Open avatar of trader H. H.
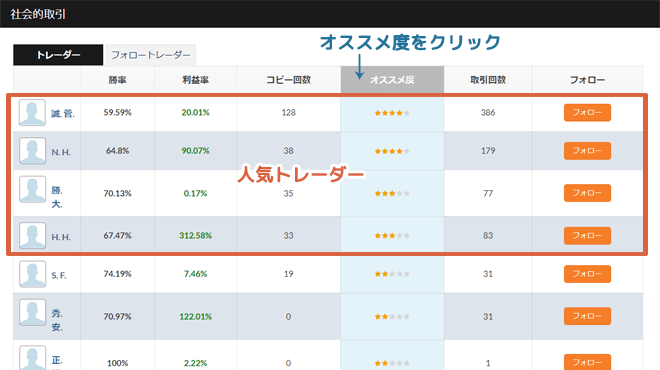 tap(32, 235)
